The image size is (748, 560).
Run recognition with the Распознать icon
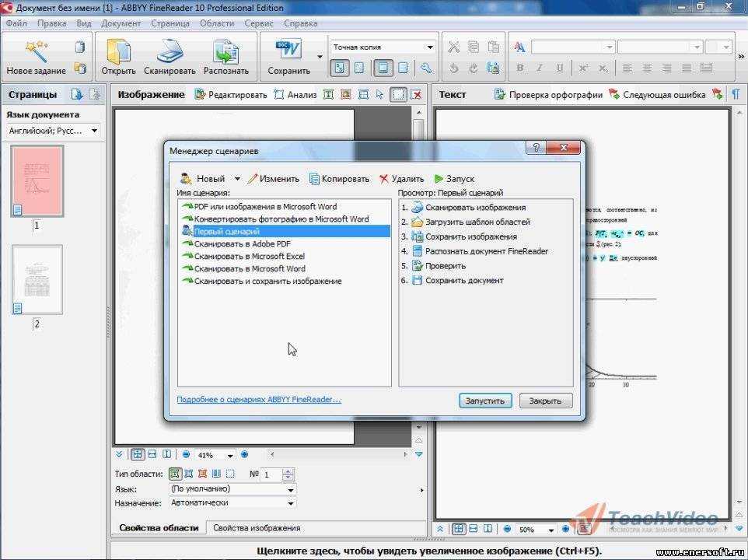[x=226, y=51]
